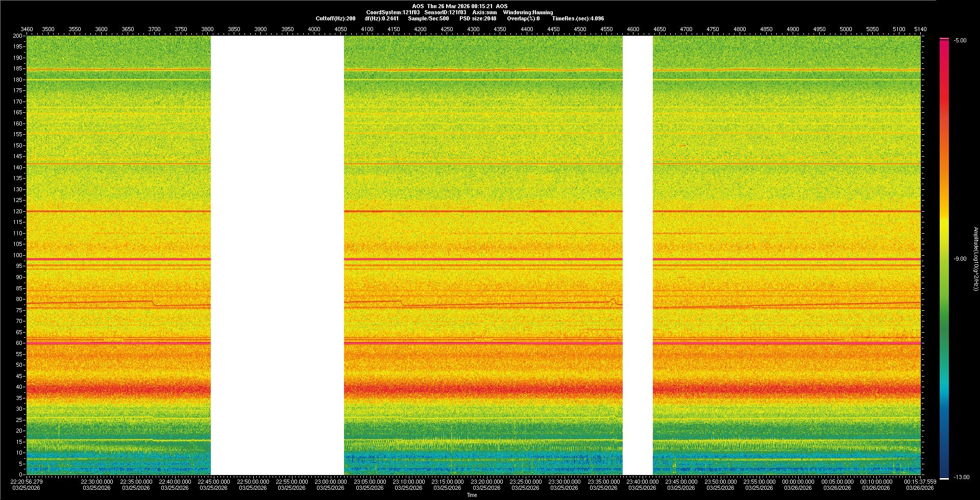980x500 pixels.
Task: Select the 23:00:00.000 time axis label
Action: (330, 481)
